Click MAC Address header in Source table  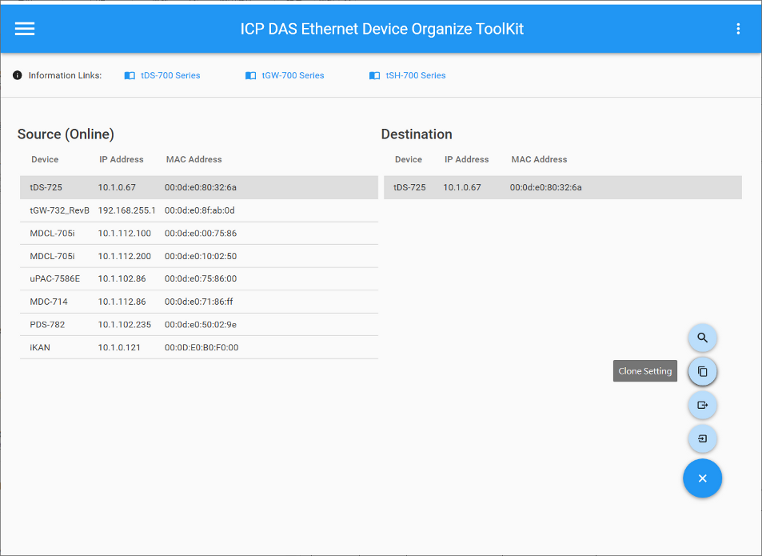pos(194,159)
